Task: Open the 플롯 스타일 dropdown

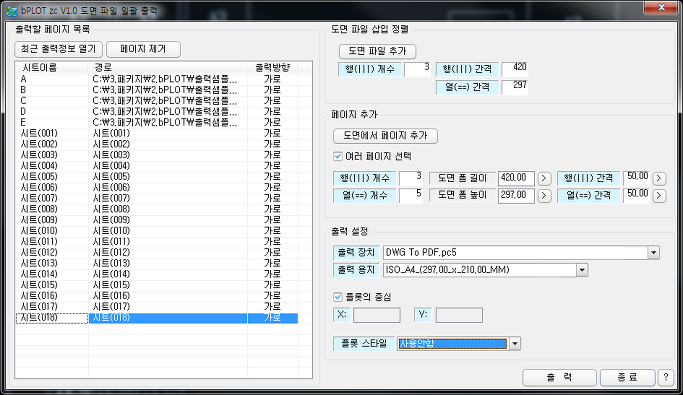Action: tap(514, 344)
